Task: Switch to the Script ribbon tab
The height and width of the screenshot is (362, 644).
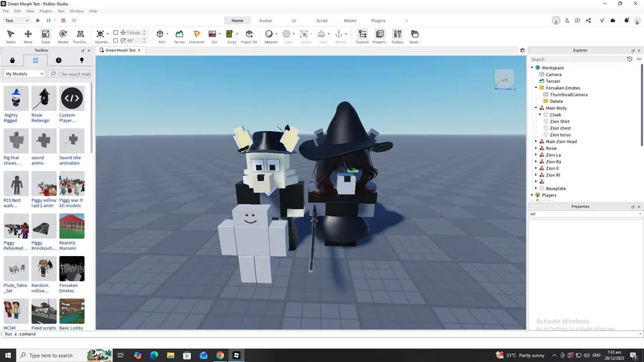Action: 321,21
